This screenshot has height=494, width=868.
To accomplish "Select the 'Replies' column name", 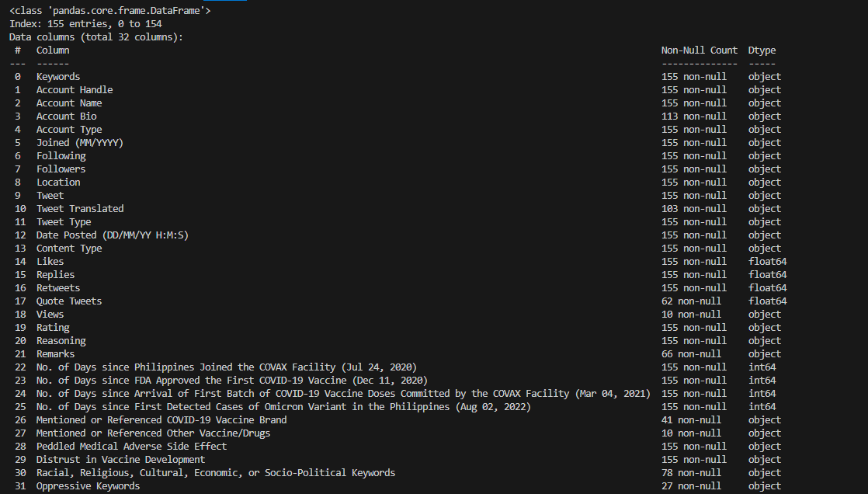I will click(x=55, y=275).
